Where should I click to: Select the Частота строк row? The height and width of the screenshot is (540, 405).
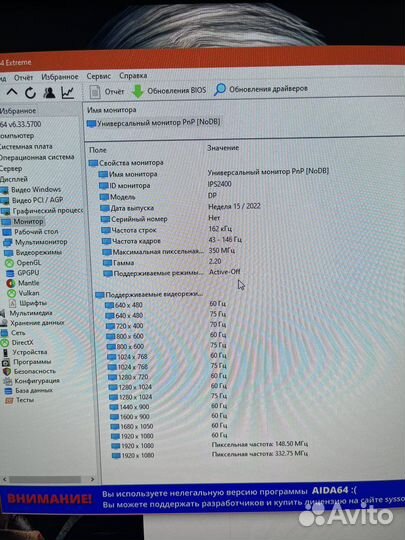click(129, 230)
